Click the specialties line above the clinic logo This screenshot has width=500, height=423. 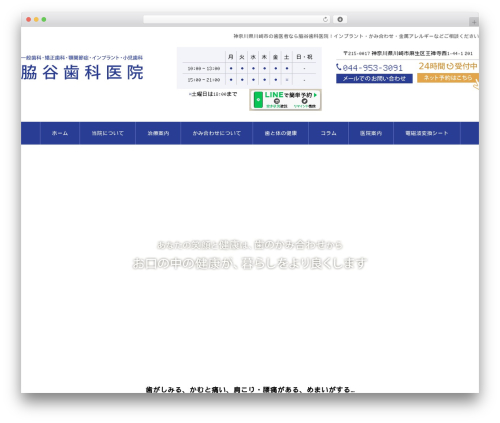point(82,58)
